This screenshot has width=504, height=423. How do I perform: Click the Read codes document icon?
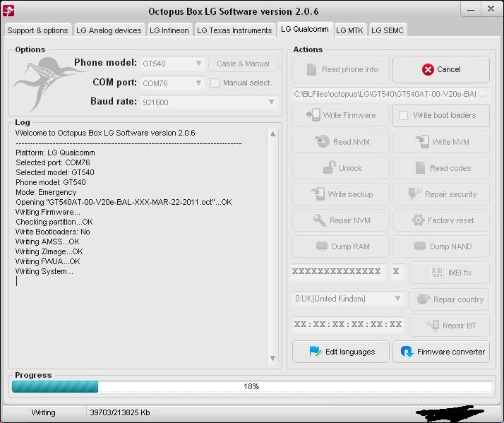(420, 167)
